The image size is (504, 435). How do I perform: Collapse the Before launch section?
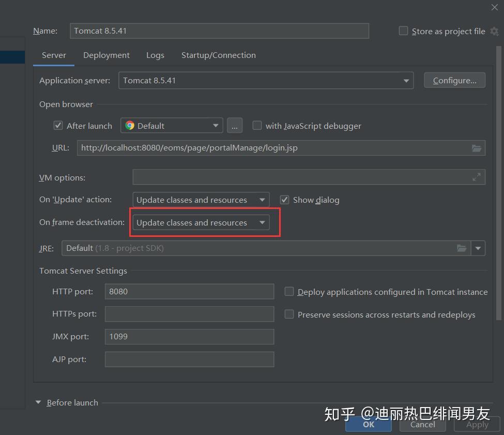click(38, 401)
